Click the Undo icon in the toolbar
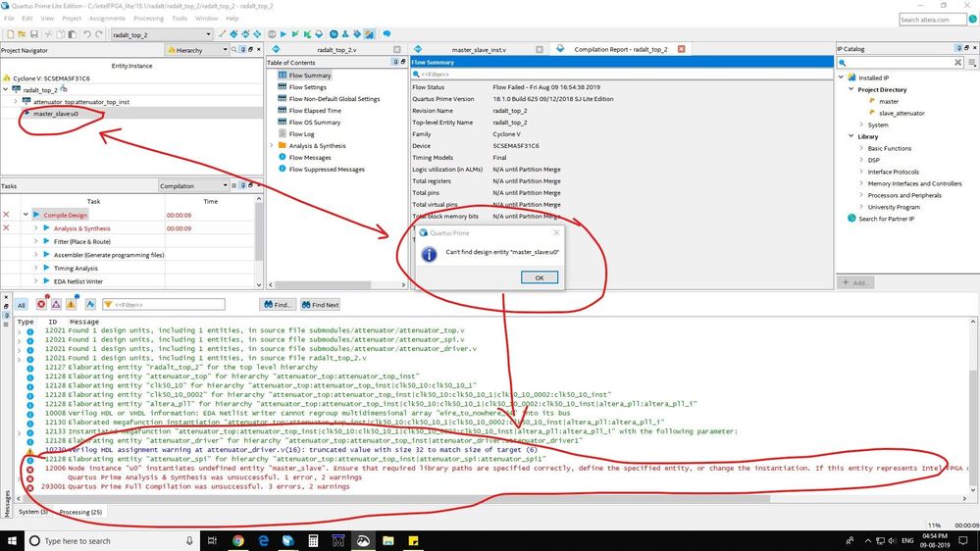The image size is (980, 551). coord(86,34)
